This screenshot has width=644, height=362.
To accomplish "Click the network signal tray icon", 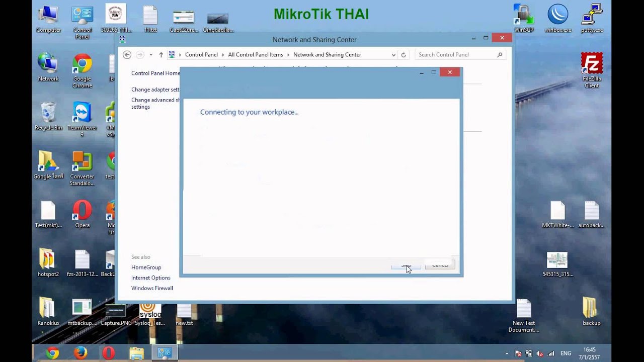I will [x=551, y=353].
